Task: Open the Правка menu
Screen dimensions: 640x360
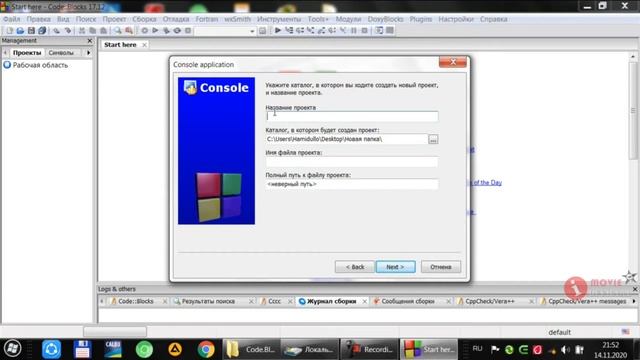Action: click(x=39, y=19)
